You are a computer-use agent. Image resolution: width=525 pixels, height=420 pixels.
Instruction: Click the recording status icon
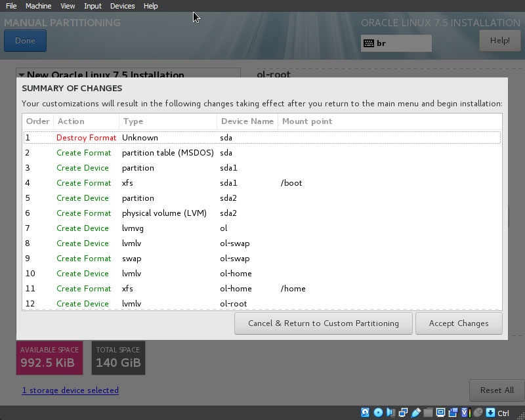pyautogui.click(x=453, y=412)
